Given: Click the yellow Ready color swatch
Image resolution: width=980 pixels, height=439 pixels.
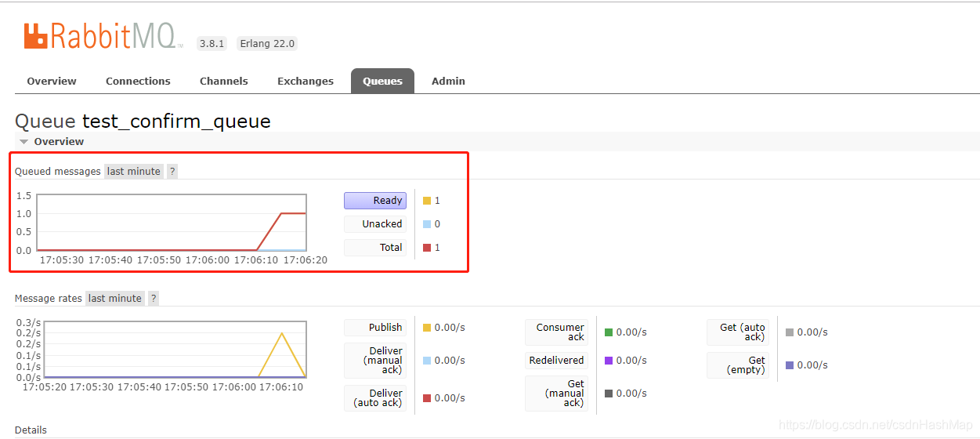Looking at the screenshot, I should (x=427, y=201).
